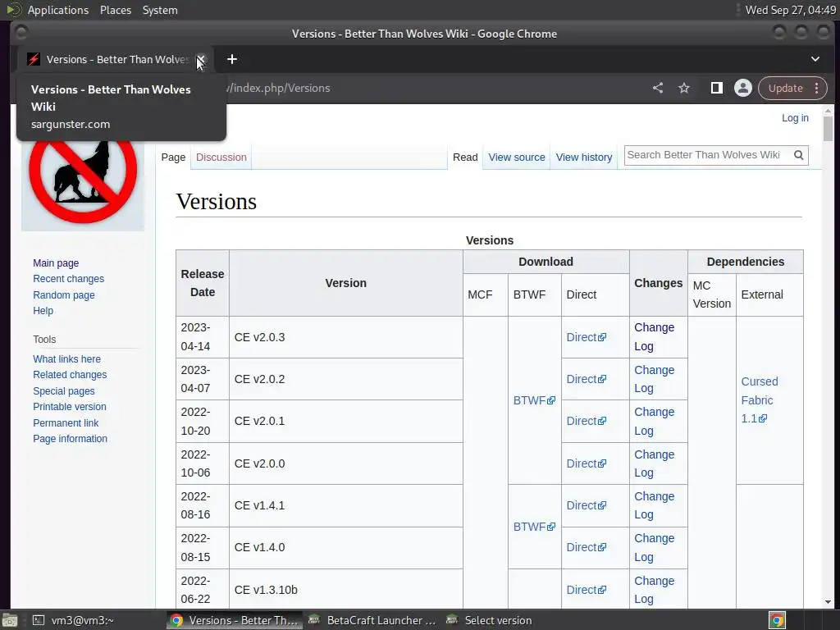Viewport: 840px width, 630px height.
Task: Open the Change Log for CE v1.4.0
Action: pos(654,547)
